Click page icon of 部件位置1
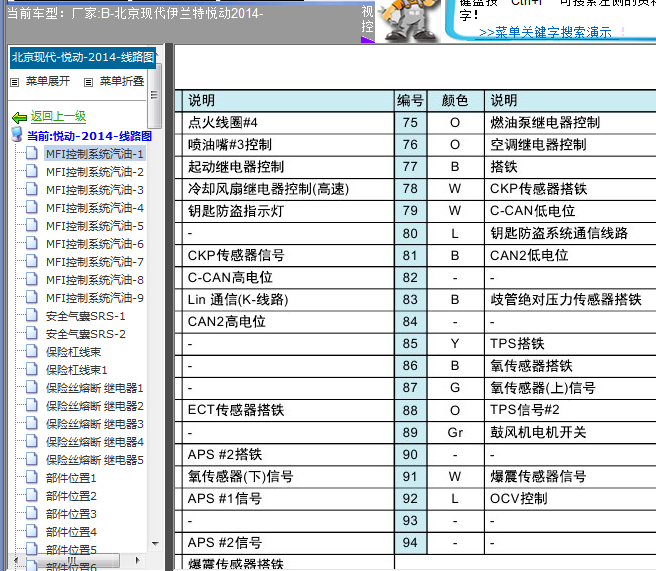Viewport: 656px width, 571px height. pyautogui.click(x=31, y=477)
